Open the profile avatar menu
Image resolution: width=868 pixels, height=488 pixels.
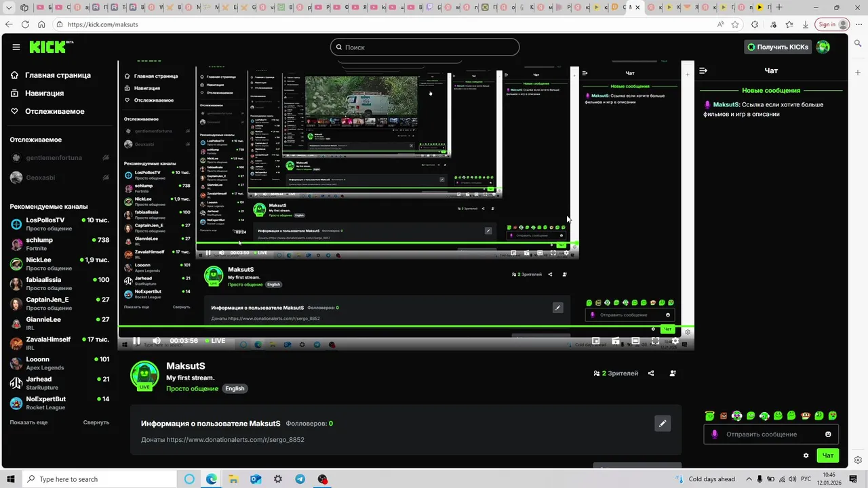tap(823, 47)
